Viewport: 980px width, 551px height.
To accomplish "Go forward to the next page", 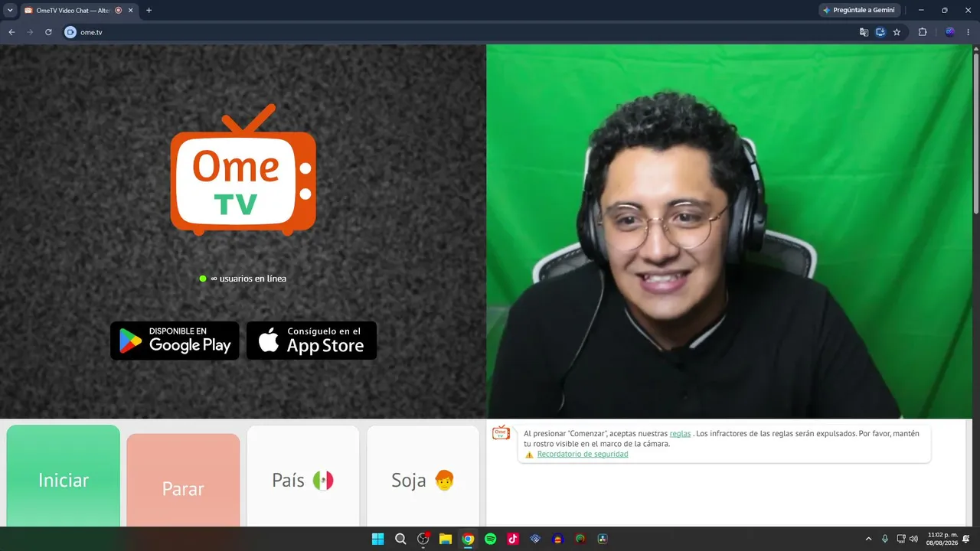I will tap(30, 32).
